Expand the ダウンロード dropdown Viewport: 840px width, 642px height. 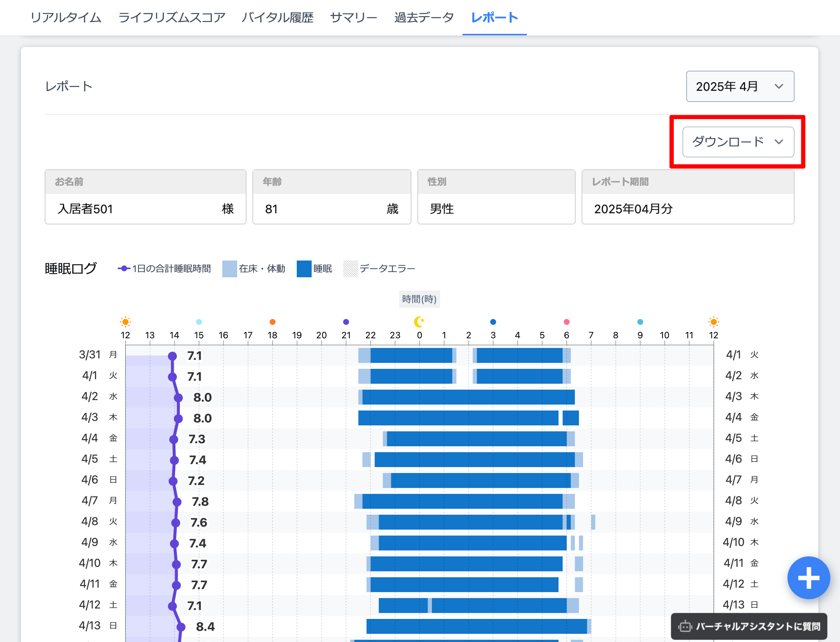738,142
